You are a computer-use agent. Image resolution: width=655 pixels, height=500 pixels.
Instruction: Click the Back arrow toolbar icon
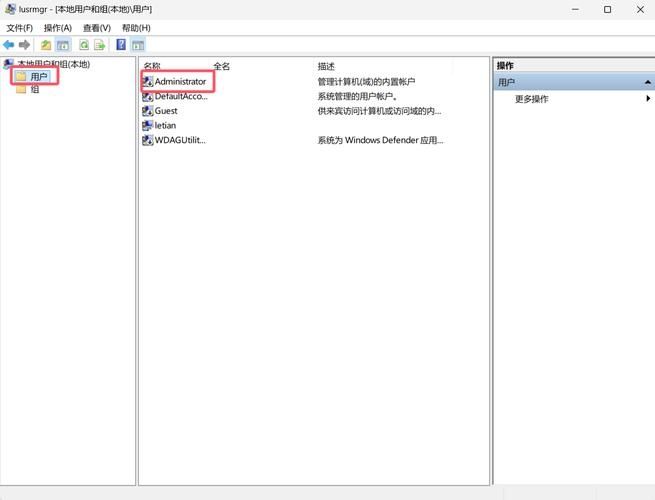[8, 45]
